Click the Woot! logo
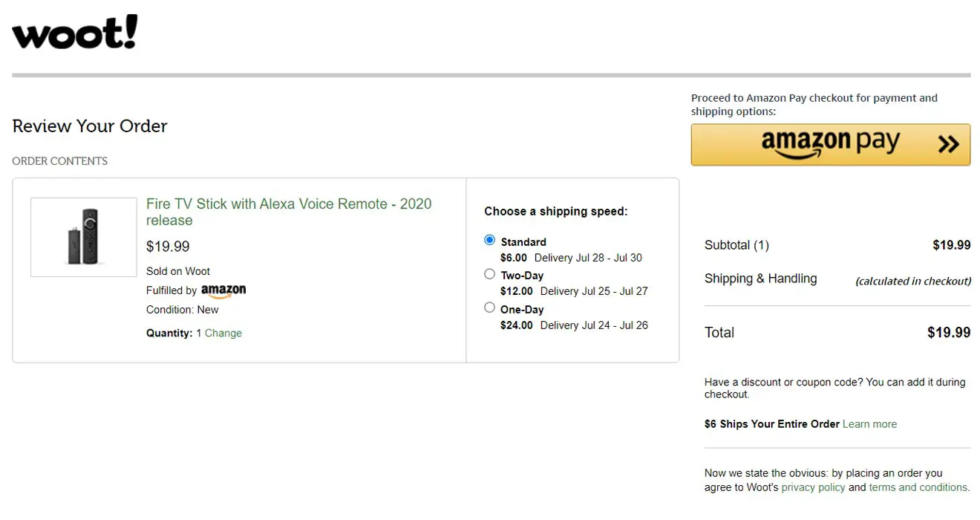Screen dimensions: 980x520 (75, 33)
